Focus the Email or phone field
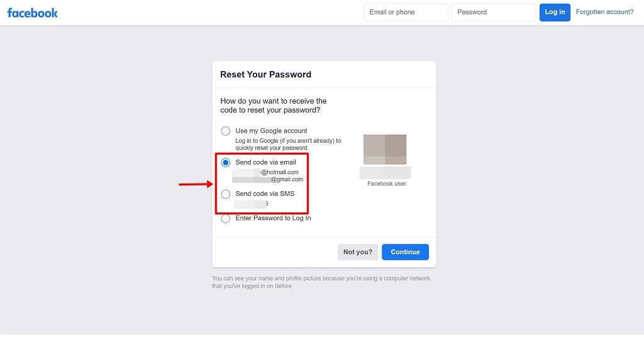Image resolution: width=644 pixels, height=342 pixels. tap(406, 13)
